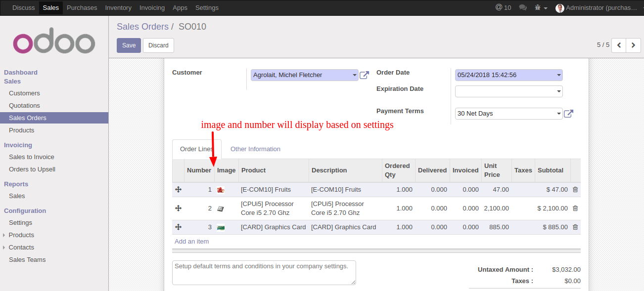
Task: Click the Fruits product image thumbnail
Action: coord(221,190)
